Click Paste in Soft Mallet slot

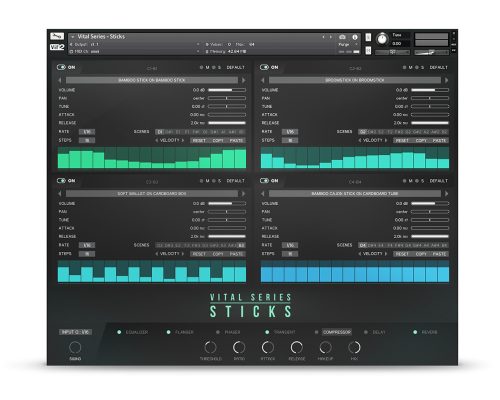(x=236, y=254)
